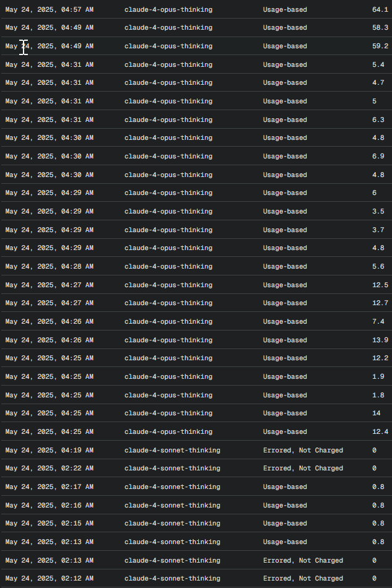Screen dimensions: 392x588
Task: Click the 12.2 value cell
Action: (380, 358)
